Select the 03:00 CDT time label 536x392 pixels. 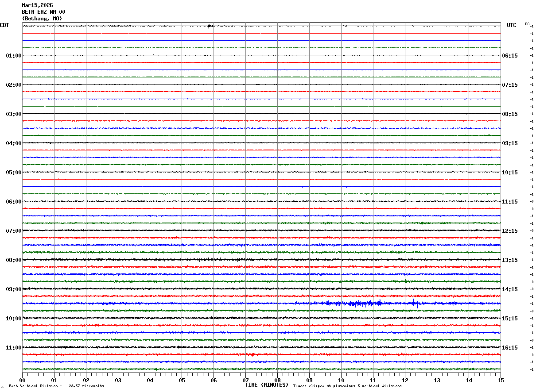[x=14, y=114]
